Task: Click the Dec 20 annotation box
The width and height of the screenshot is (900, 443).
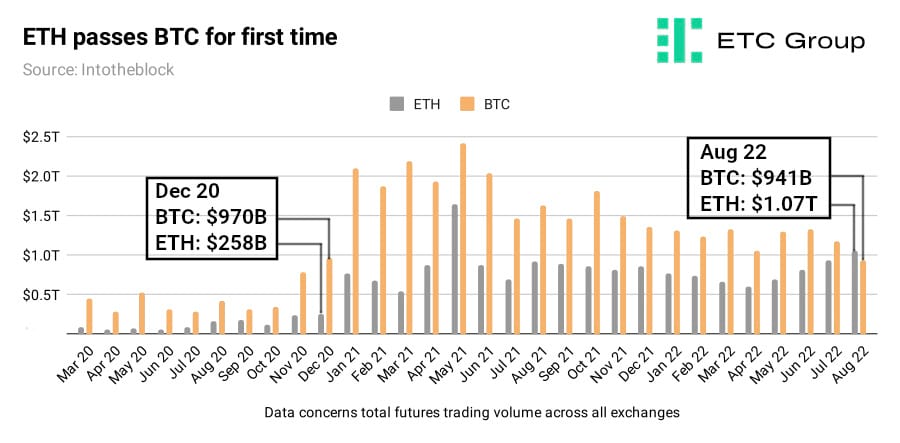Action: [x=212, y=218]
